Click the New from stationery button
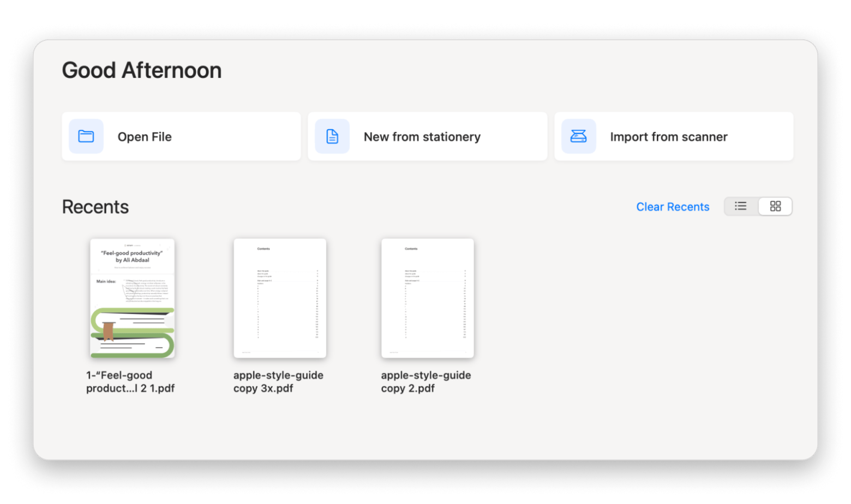This screenshot has width=851, height=504. [x=427, y=136]
